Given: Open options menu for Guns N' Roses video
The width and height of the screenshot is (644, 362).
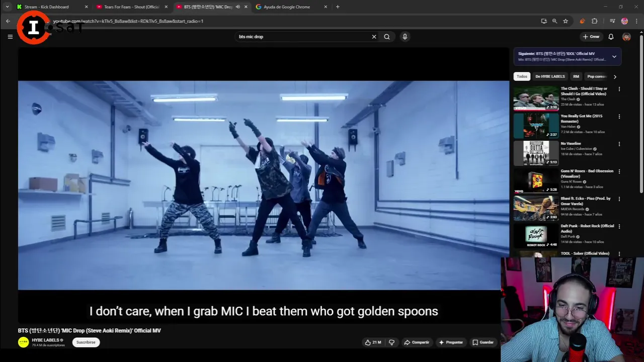Looking at the screenshot, I should (x=619, y=171).
